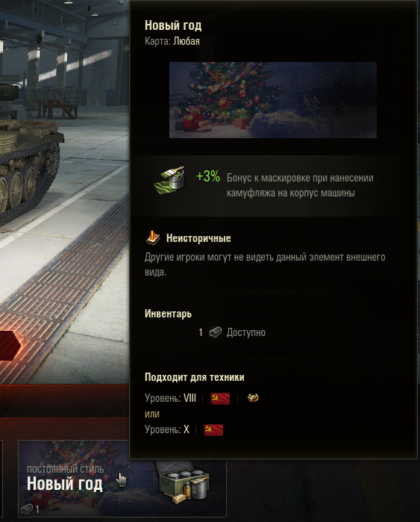Click the small inventory count icon on Новый год card

[27, 509]
